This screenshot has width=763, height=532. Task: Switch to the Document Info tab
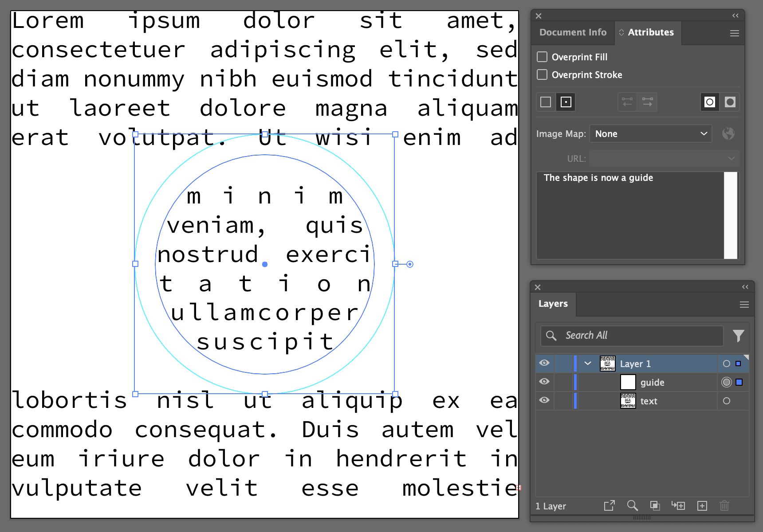[x=573, y=32]
